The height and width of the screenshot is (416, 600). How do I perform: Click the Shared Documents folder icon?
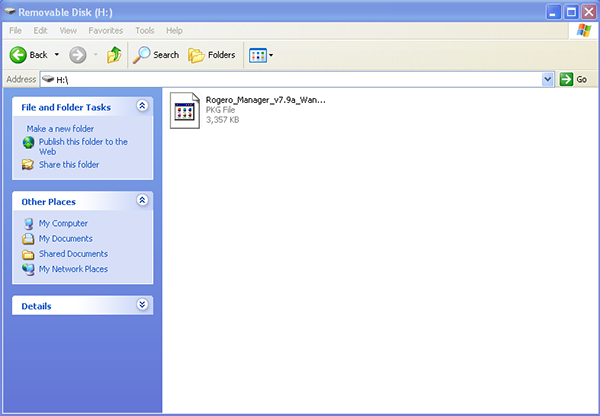(x=28, y=254)
